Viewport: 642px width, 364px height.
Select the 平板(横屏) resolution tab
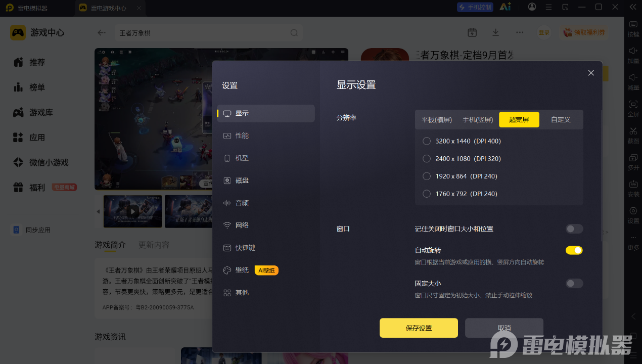click(x=437, y=120)
